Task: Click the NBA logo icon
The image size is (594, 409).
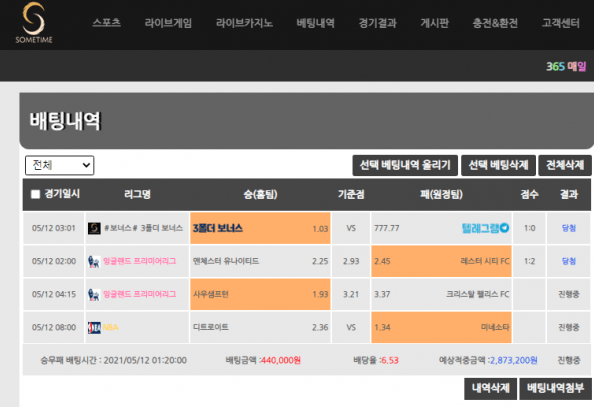Action: tap(94, 327)
